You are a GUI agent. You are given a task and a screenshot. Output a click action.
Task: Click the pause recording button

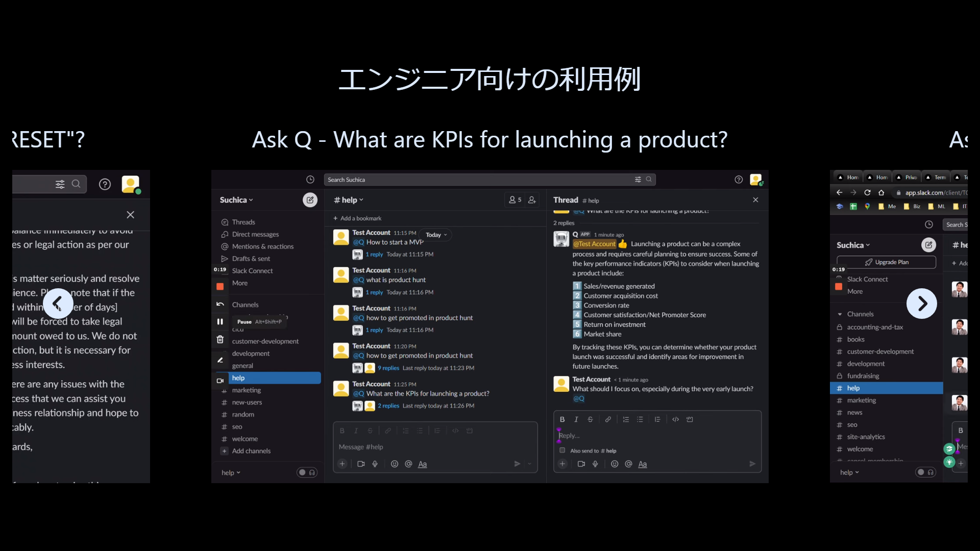(x=220, y=321)
